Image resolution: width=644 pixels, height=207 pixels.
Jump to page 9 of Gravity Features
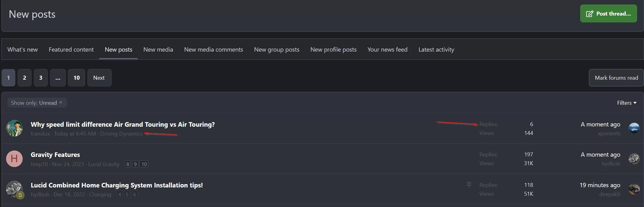pos(135,164)
